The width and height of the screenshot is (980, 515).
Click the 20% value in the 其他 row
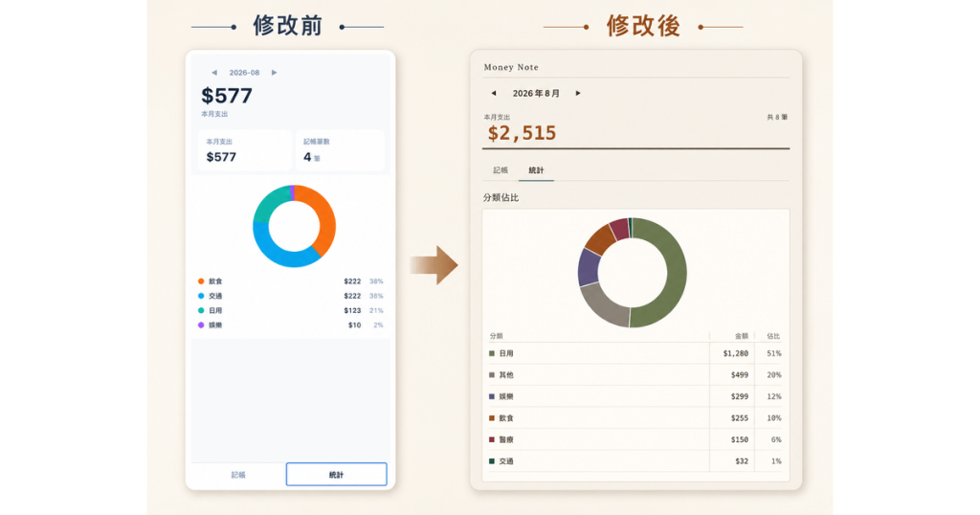(773, 375)
